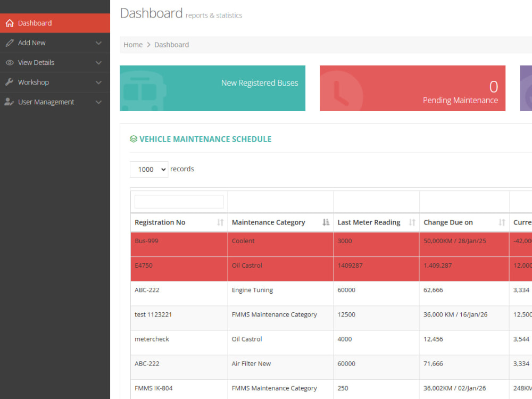Image resolution: width=532 pixels, height=399 pixels.
Task: Click the bus icon on New Registered Buses card
Action: (x=144, y=90)
